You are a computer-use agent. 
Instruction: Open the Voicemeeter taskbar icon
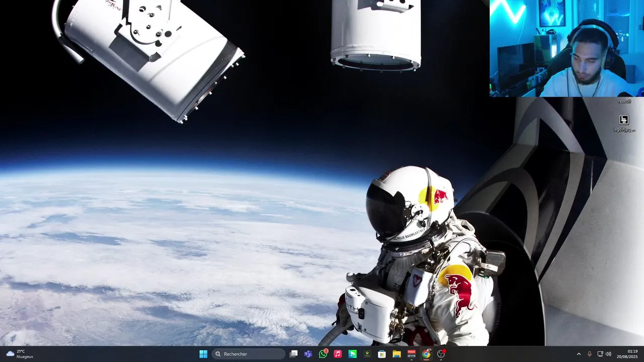click(x=412, y=354)
